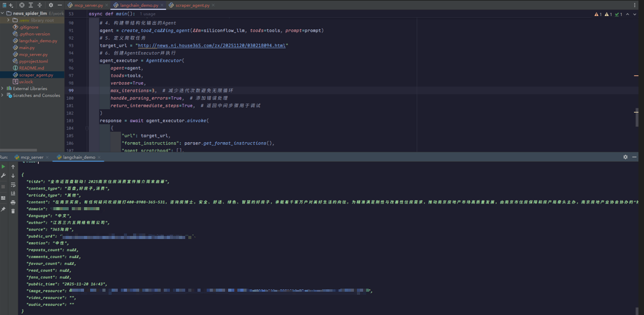Pin the run tab with pin icon

(3, 209)
